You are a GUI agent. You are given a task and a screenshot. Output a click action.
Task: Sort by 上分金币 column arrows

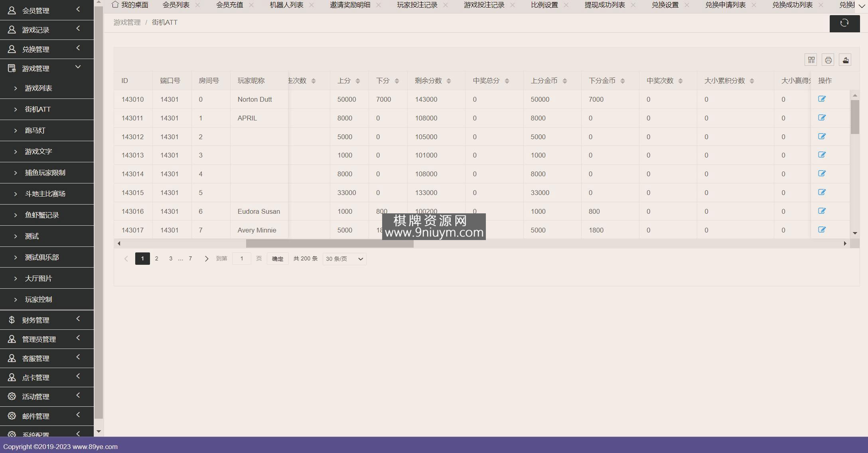point(565,81)
